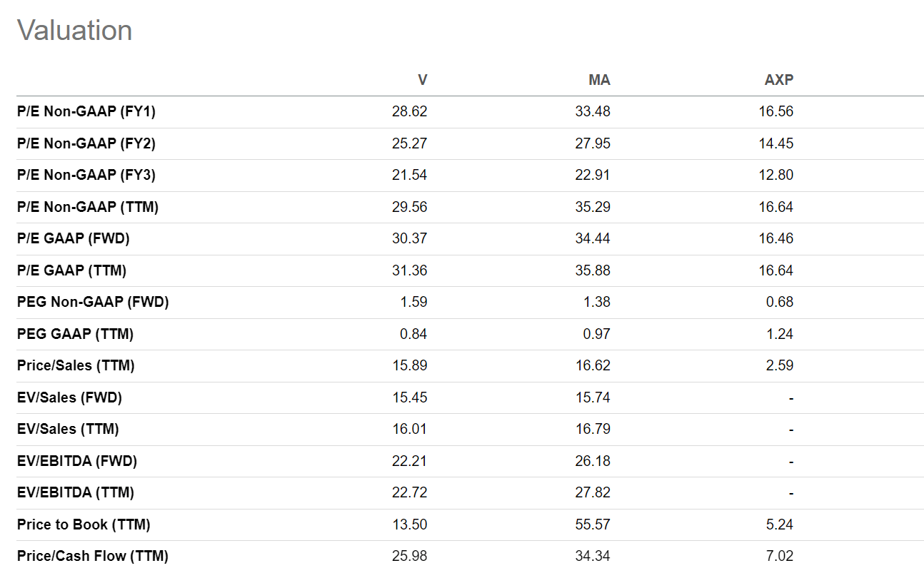
Task: Select the P/E Non-GAAP (FY2) row label
Action: tap(86, 143)
